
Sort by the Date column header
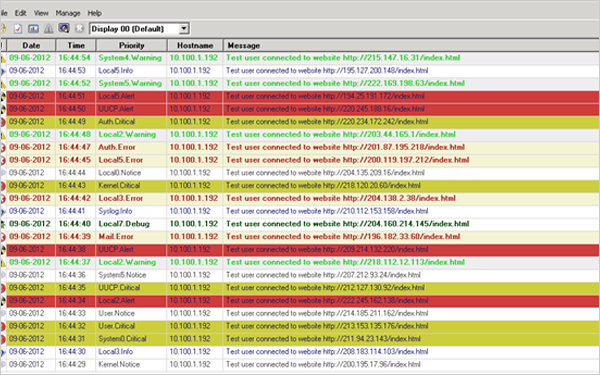[x=31, y=46]
